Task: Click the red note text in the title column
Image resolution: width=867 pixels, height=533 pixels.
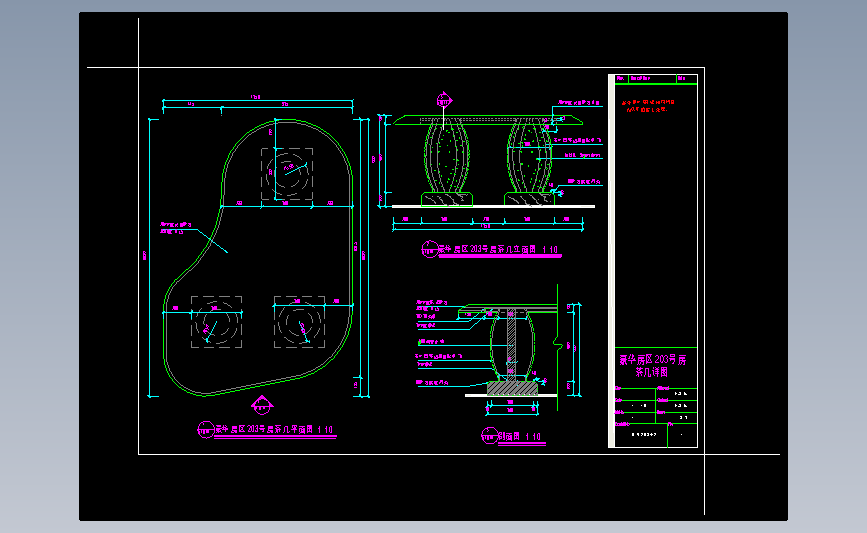Action: pyautogui.click(x=647, y=106)
